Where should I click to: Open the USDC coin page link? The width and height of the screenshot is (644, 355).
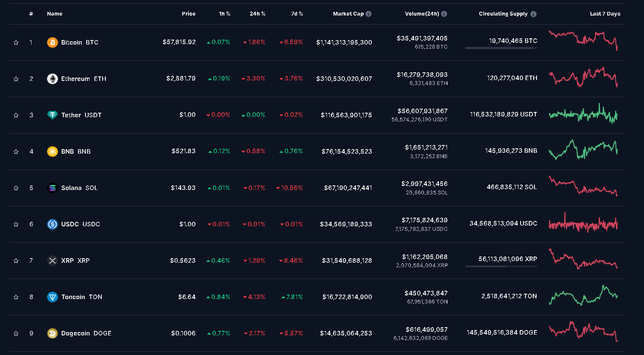[80, 224]
